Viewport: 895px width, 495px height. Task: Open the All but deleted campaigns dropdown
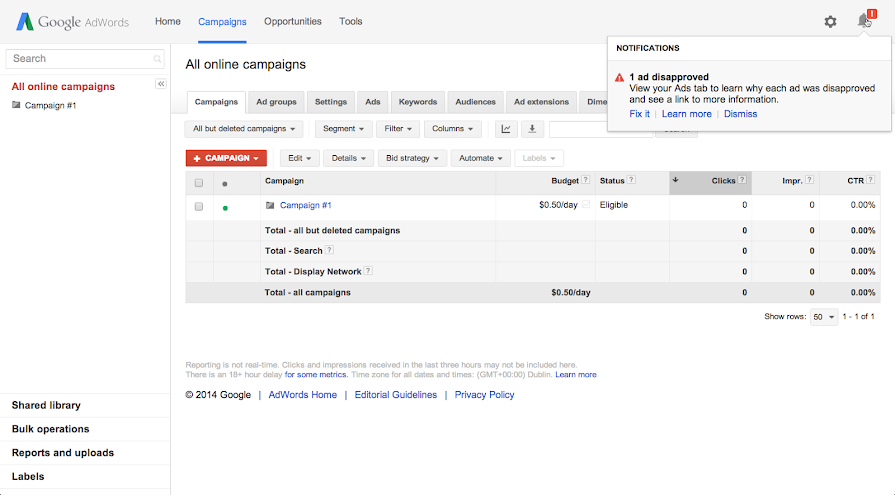(245, 129)
